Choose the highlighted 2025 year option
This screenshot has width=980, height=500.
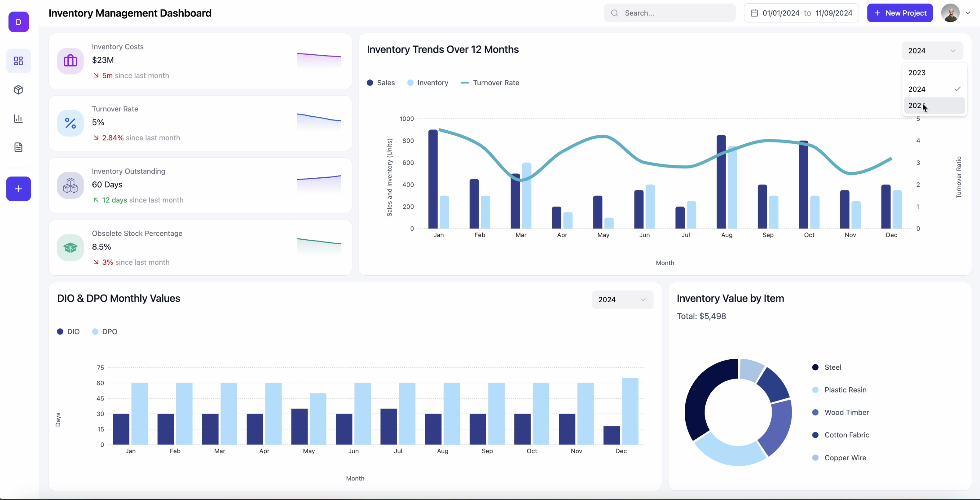934,105
